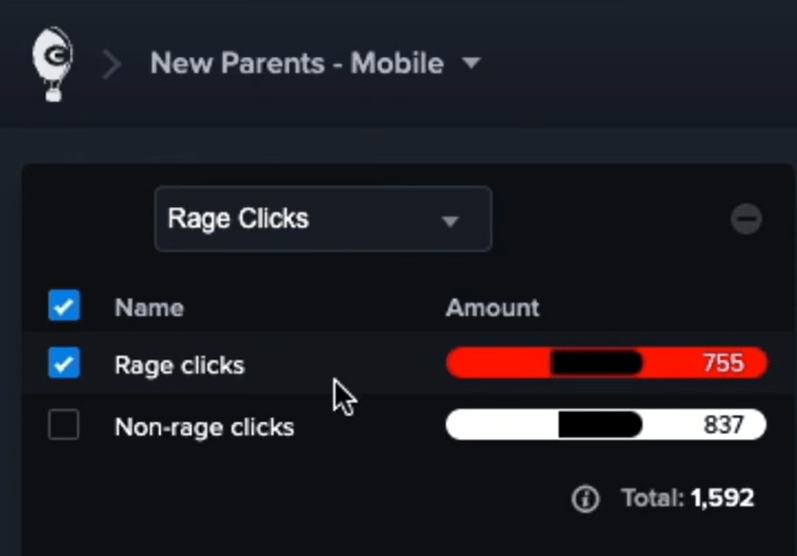Enable the Non-rage clicks checkbox
Screen dimensions: 797x556
pos(64,426)
